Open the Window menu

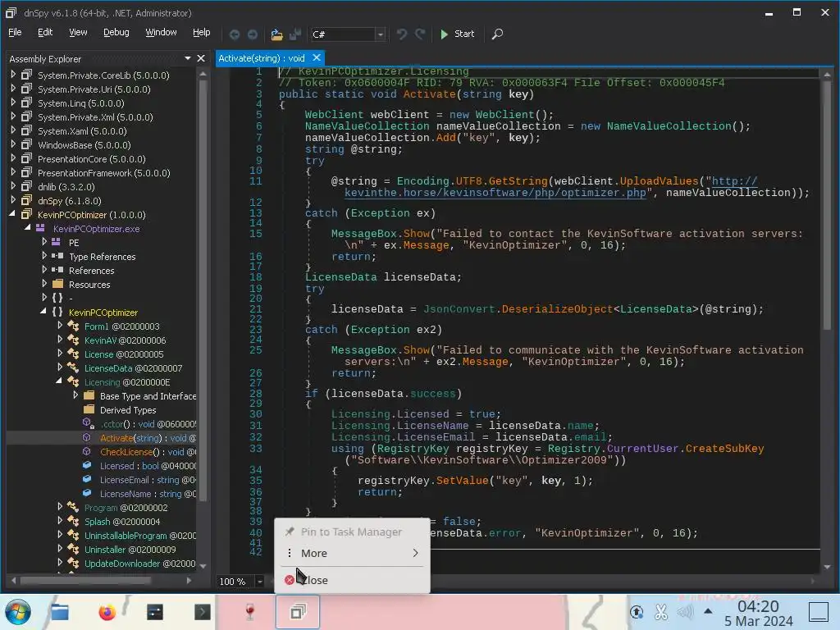click(161, 32)
